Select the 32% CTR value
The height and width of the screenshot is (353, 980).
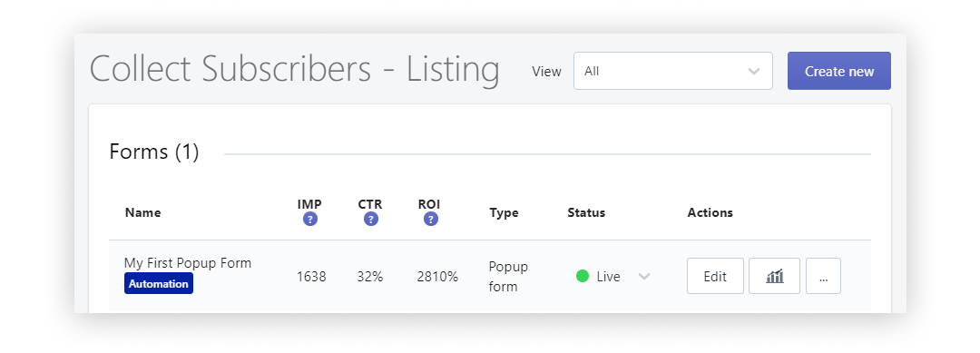pyautogui.click(x=370, y=277)
